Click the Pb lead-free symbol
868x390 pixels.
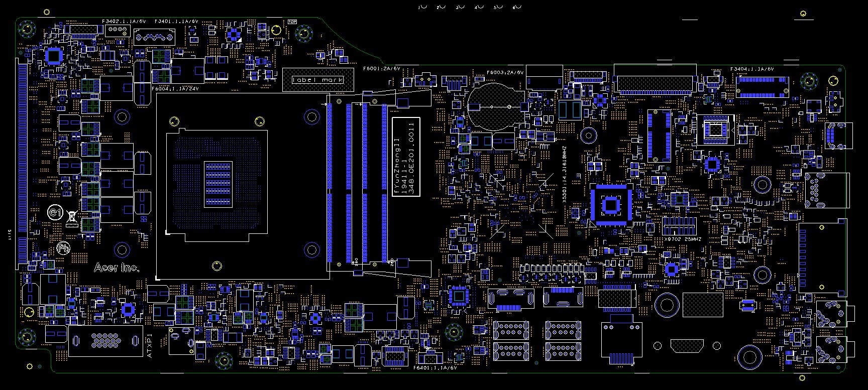click(63, 248)
